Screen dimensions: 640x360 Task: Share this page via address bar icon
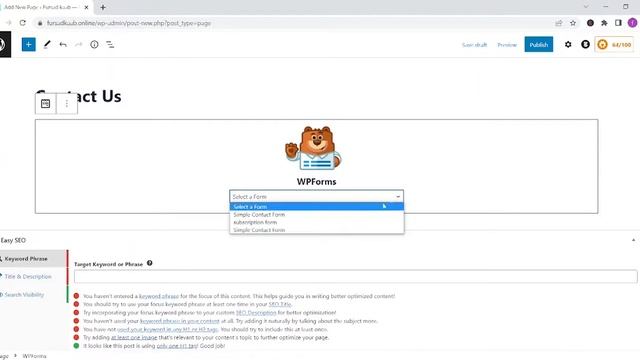[x=558, y=23]
